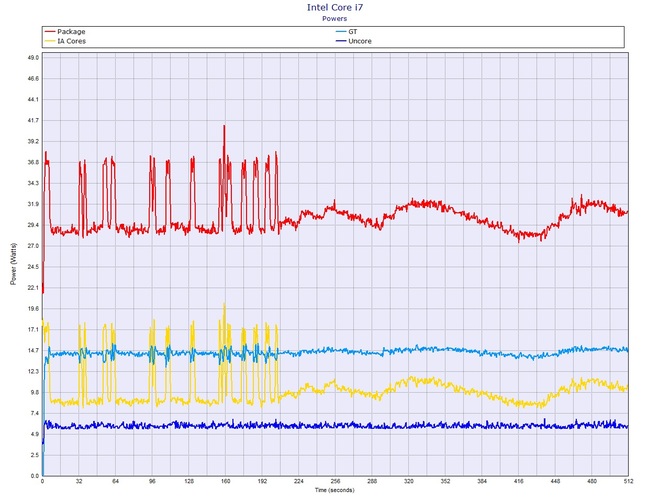Click the 160 tick on time axis
670x502 pixels.
tap(226, 481)
